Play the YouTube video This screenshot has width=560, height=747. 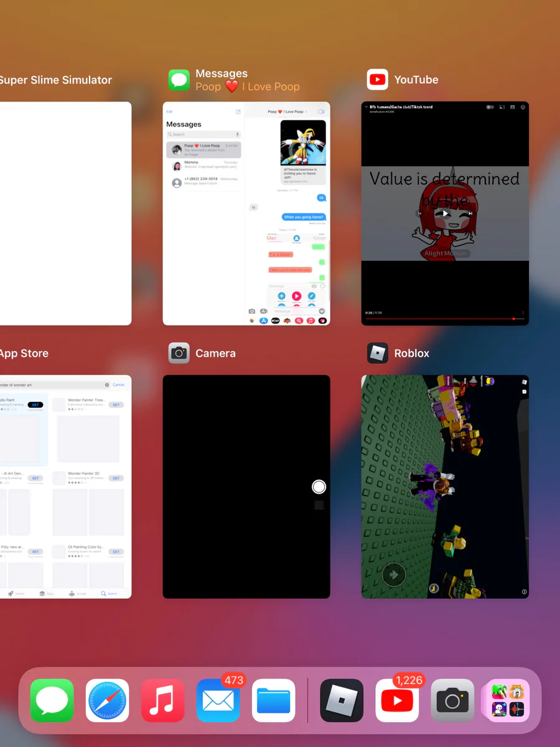[445, 214]
